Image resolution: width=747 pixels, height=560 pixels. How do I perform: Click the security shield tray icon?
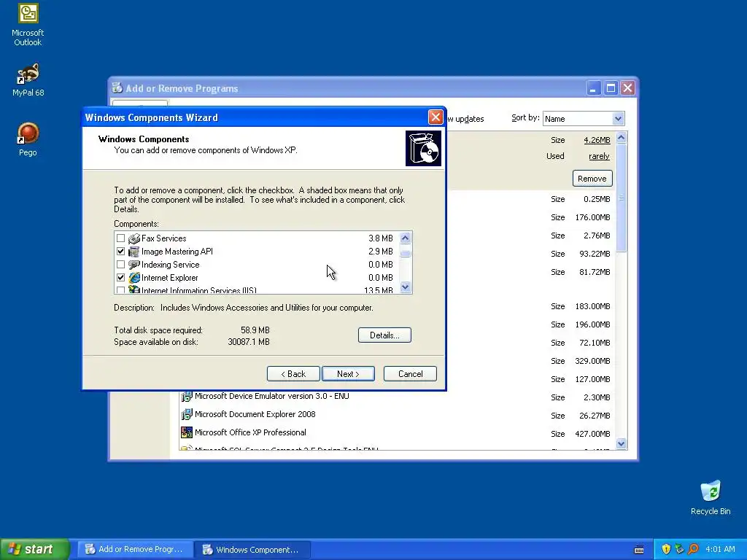(666, 549)
